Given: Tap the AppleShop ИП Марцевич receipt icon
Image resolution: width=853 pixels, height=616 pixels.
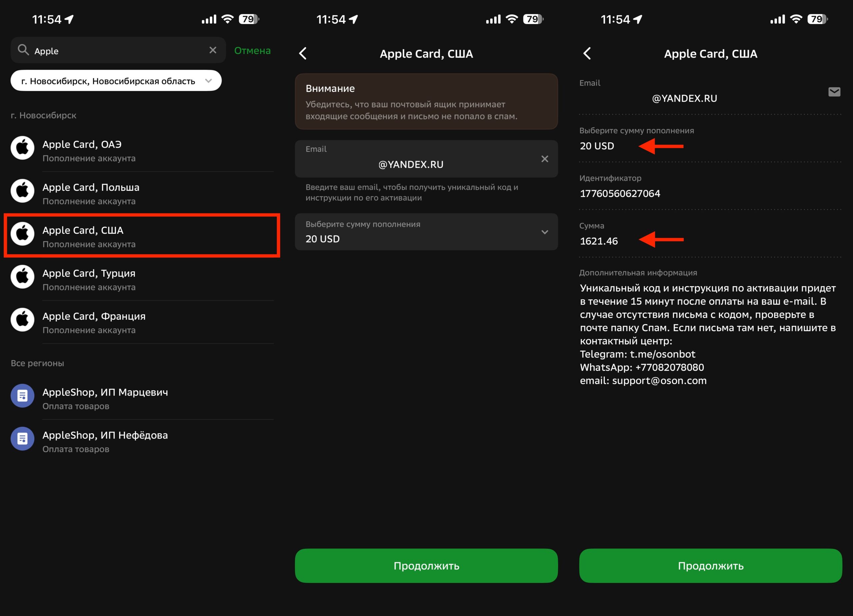Looking at the screenshot, I should click(22, 396).
